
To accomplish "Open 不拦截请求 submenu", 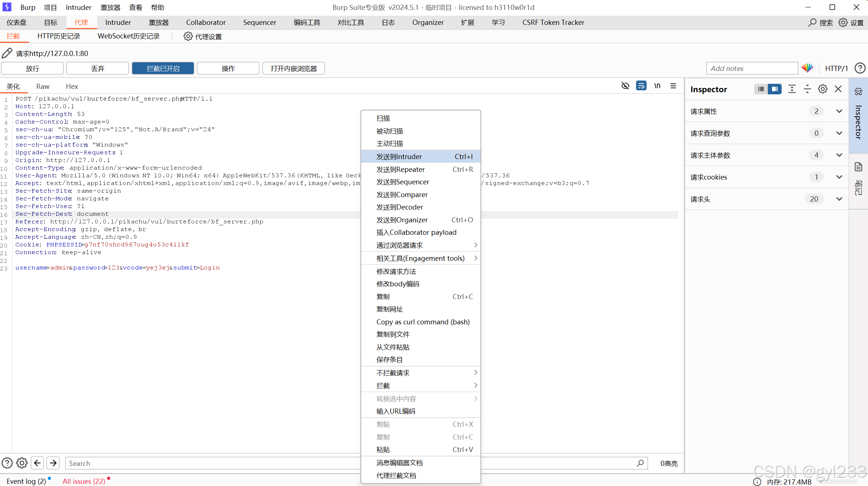I will tap(421, 373).
